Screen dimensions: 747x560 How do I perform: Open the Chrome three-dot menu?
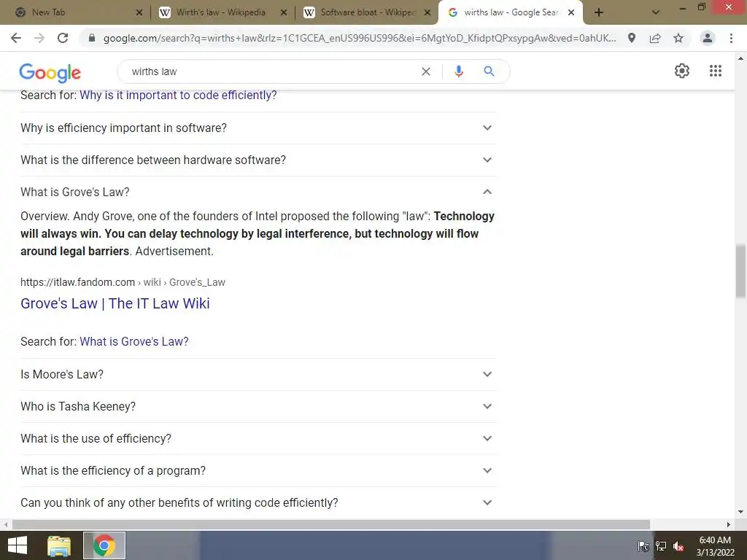[x=731, y=38]
